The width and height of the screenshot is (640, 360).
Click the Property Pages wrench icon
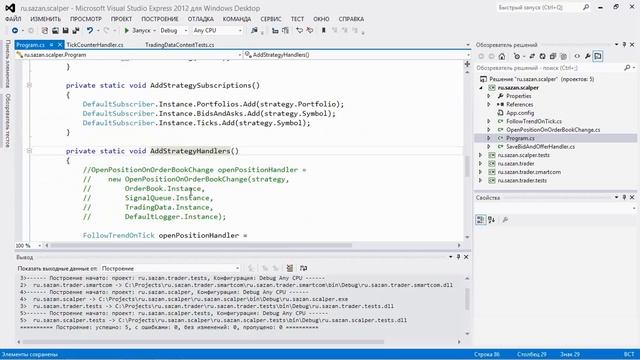(x=505, y=220)
